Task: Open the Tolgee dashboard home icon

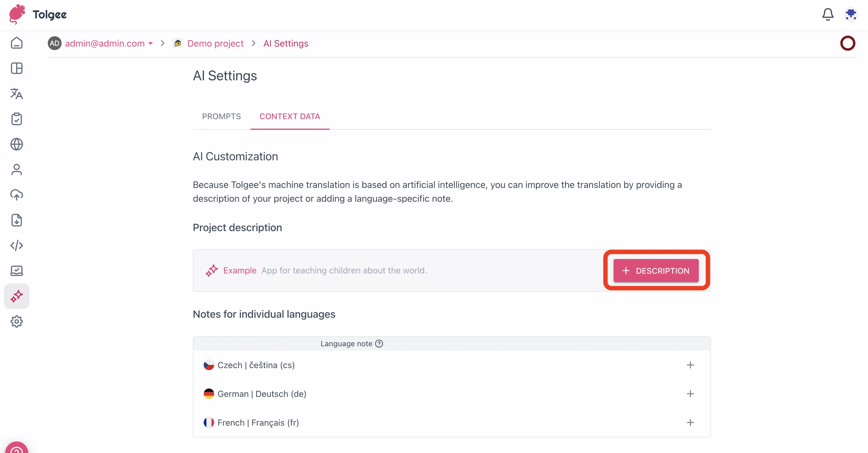Action: (x=16, y=43)
